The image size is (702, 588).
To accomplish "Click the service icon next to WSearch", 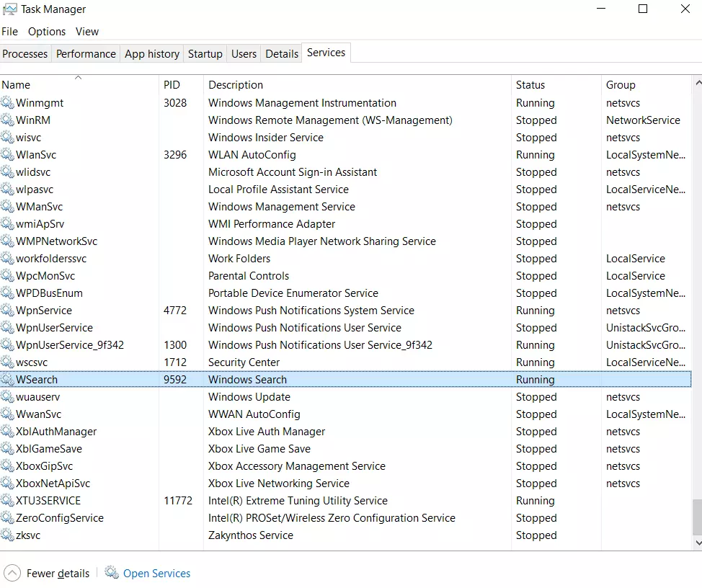I will (x=7, y=380).
